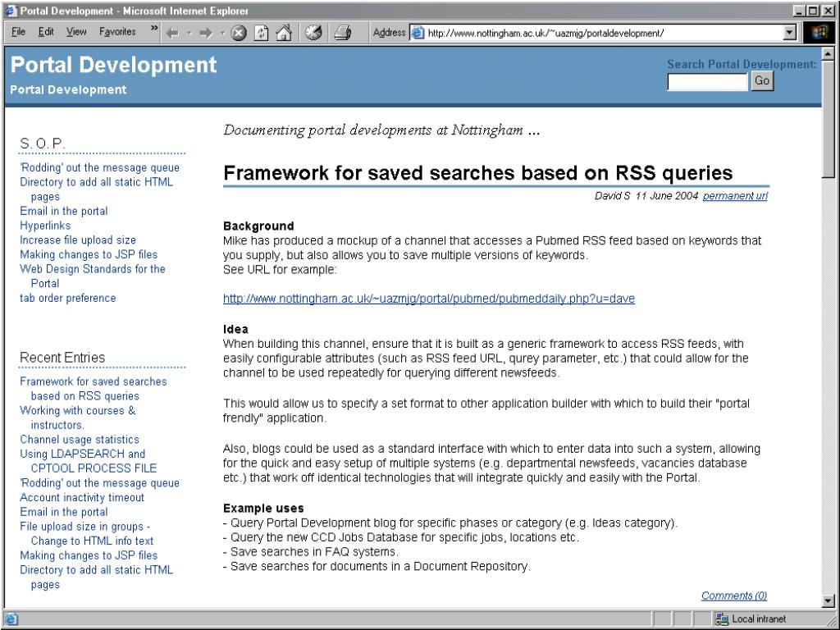Click the IE page icon in address bar
This screenshot has height=630, width=840.
[x=418, y=33]
